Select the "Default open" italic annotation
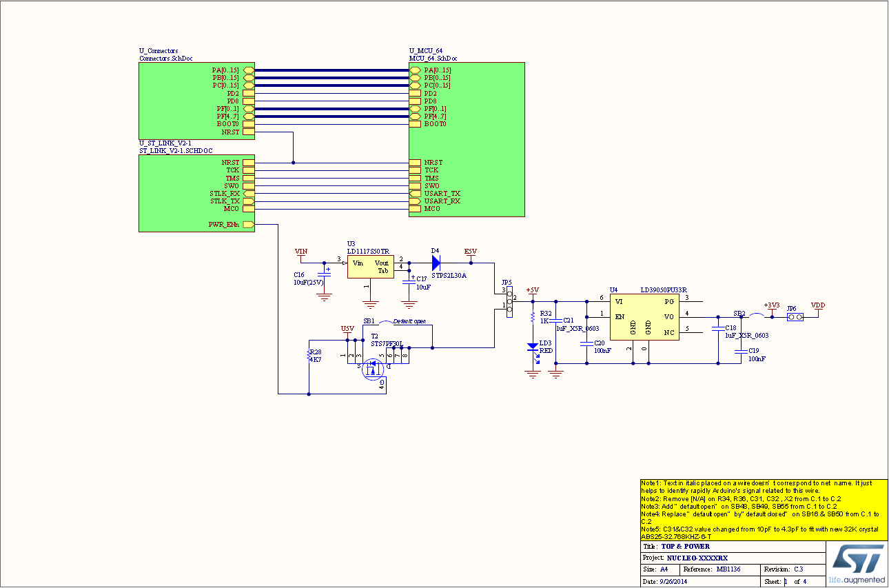Screen dimensions: 889x588 click(x=409, y=322)
